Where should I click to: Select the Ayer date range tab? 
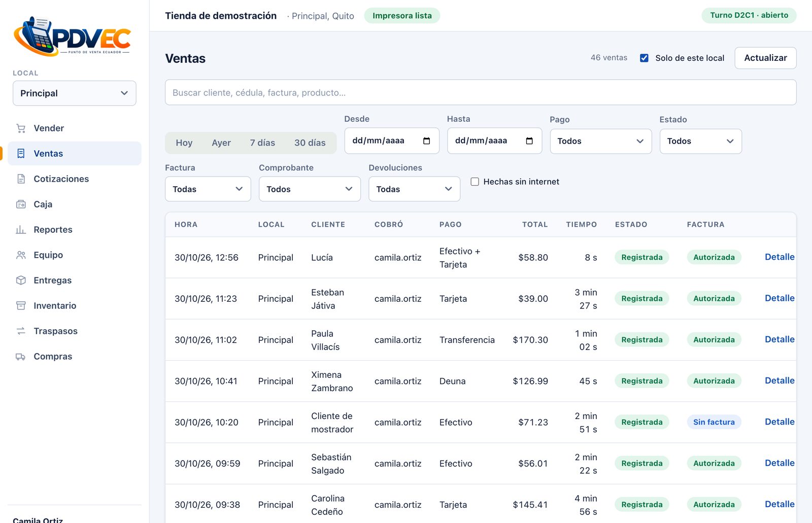click(x=221, y=143)
